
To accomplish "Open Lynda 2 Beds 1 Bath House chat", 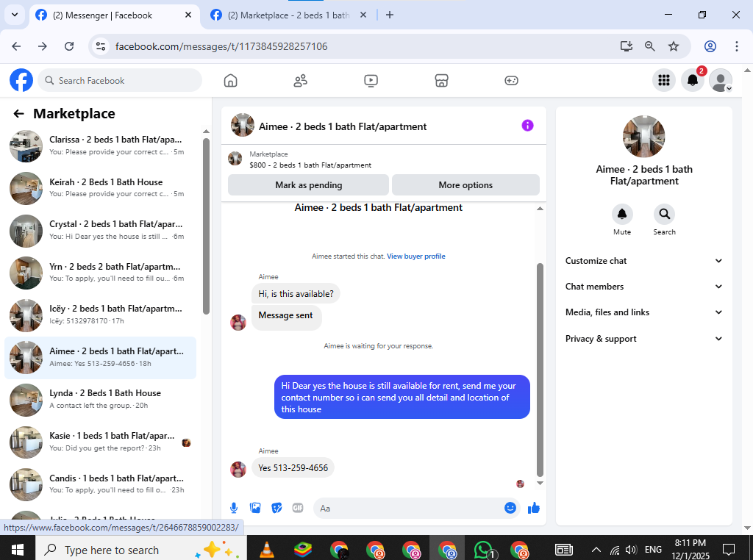I will tap(101, 399).
